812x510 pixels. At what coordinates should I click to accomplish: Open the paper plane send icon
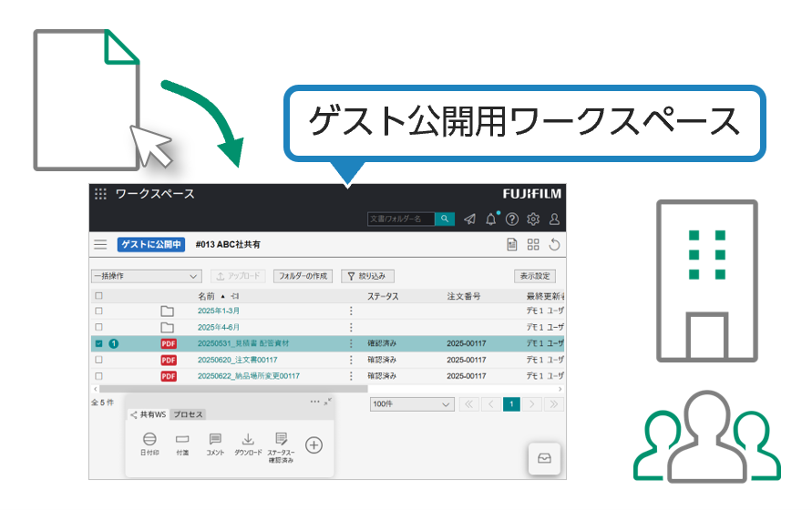[x=469, y=219]
